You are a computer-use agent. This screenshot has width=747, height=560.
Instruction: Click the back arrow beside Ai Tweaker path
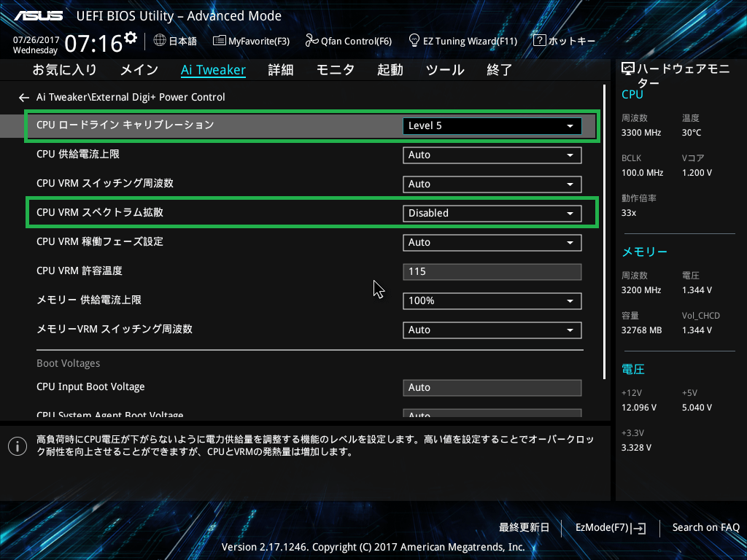24,98
